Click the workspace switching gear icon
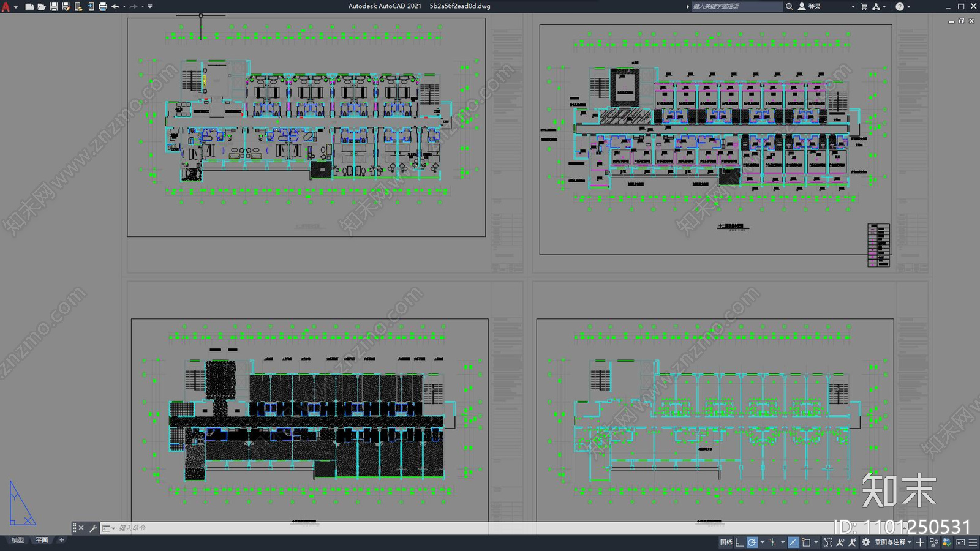The height and width of the screenshot is (551, 980). coord(865,542)
